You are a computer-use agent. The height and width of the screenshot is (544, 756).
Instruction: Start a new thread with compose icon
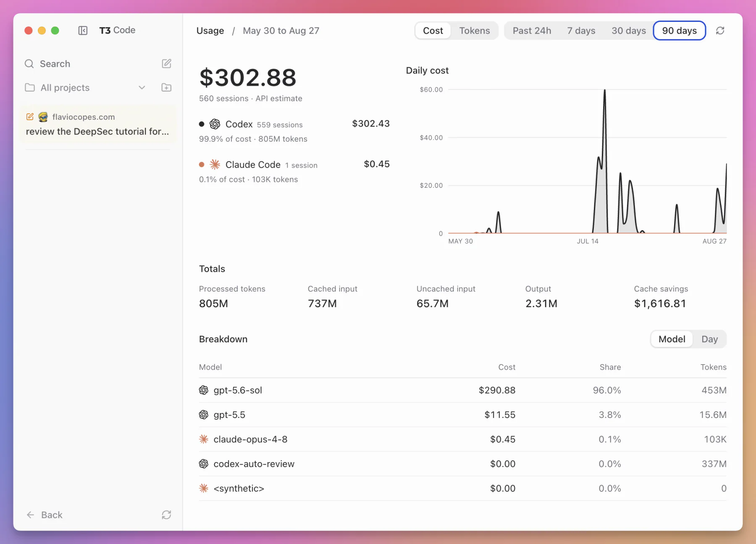[166, 63]
